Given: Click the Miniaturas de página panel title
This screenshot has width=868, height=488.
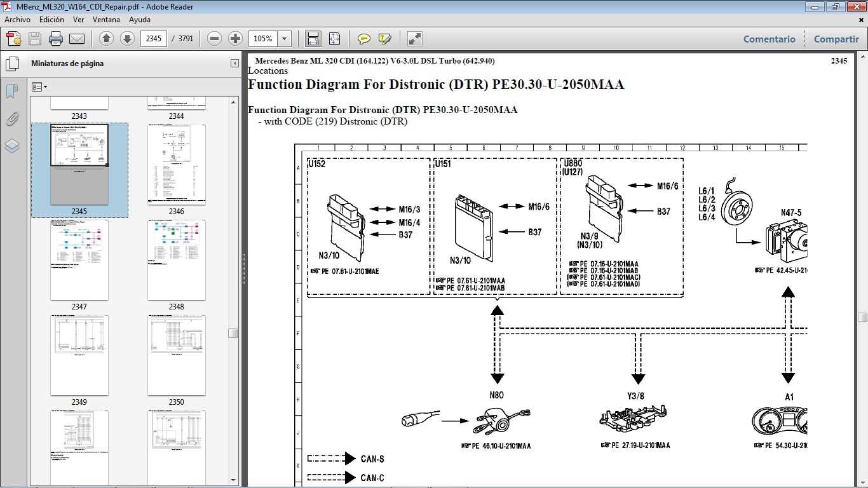Looking at the screenshot, I should [x=67, y=64].
